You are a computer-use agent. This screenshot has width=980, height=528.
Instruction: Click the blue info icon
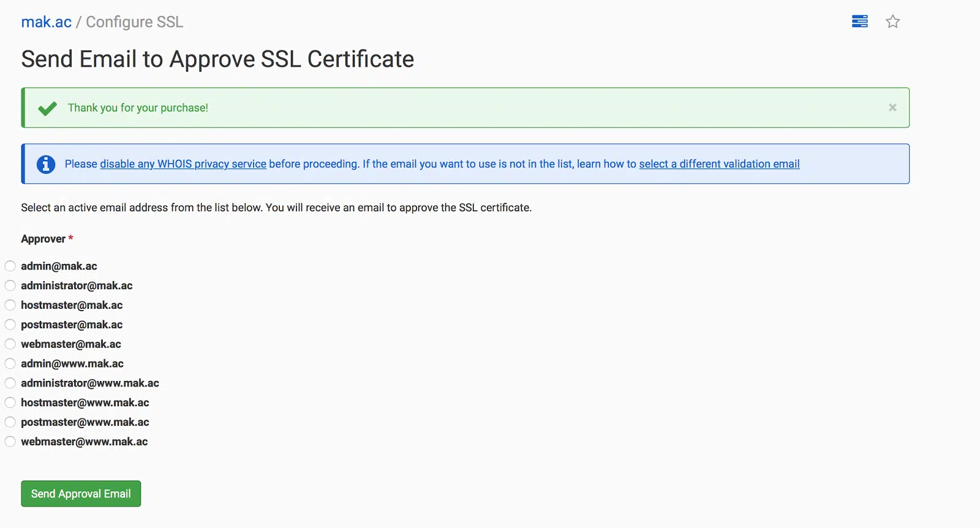pyautogui.click(x=46, y=164)
